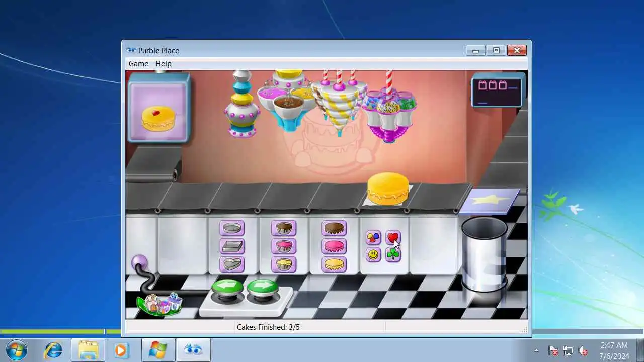Add the red heart decoration
Screen dimensions: 644x362
click(x=393, y=238)
